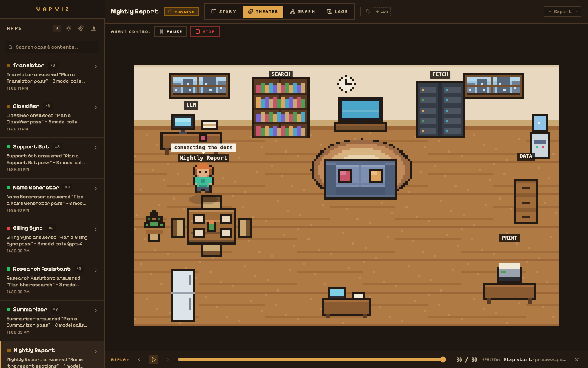This screenshot has width=588, height=368.
Task: Click the Step start process text
Action: pyautogui.click(x=535, y=360)
